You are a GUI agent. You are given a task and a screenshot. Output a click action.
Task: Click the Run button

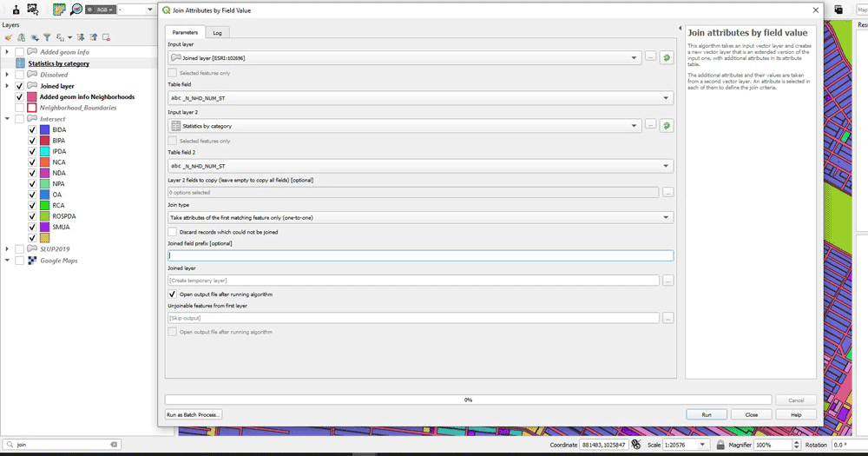tap(707, 414)
